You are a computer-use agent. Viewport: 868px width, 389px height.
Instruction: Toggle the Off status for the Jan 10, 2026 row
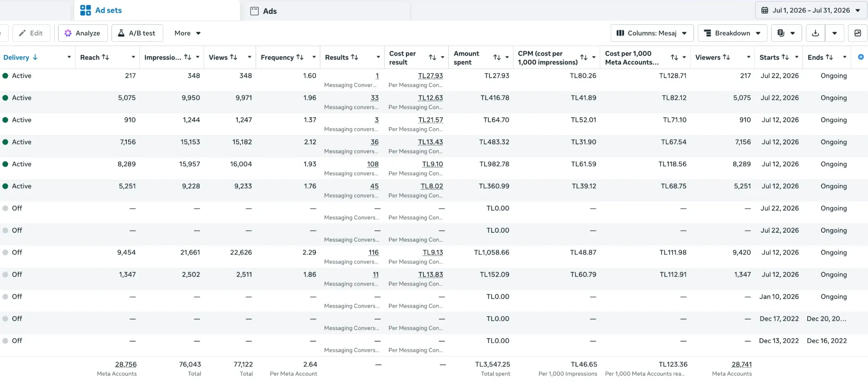tap(6, 297)
